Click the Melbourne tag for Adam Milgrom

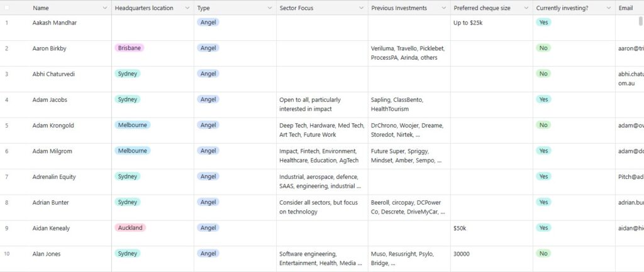[x=132, y=150]
